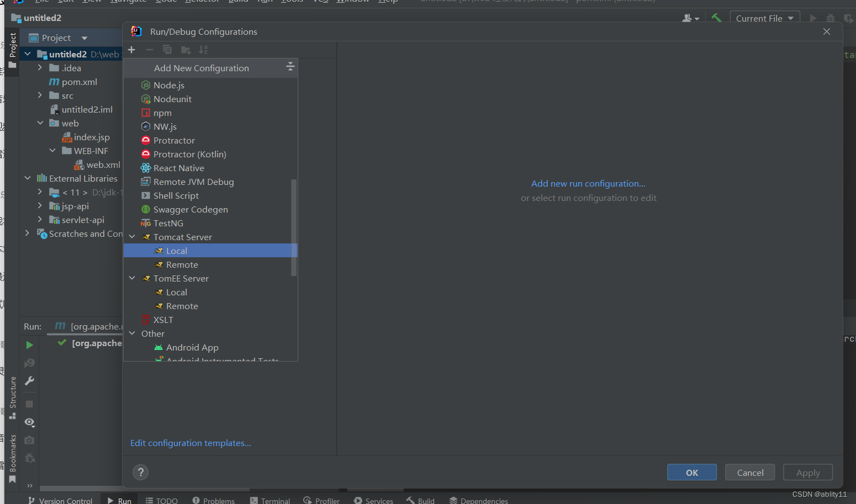Click Add new run configuration link
The width and height of the screenshot is (856, 504).
588,183
